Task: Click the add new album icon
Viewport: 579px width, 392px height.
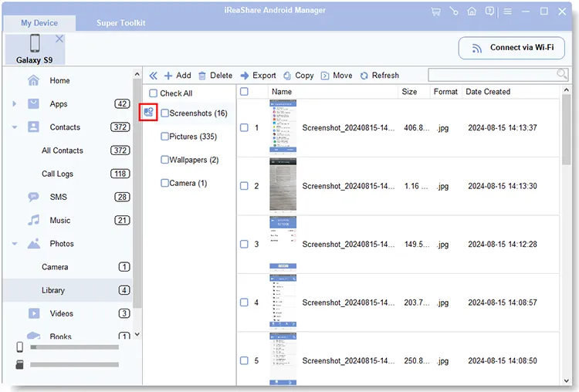Action: pos(148,112)
